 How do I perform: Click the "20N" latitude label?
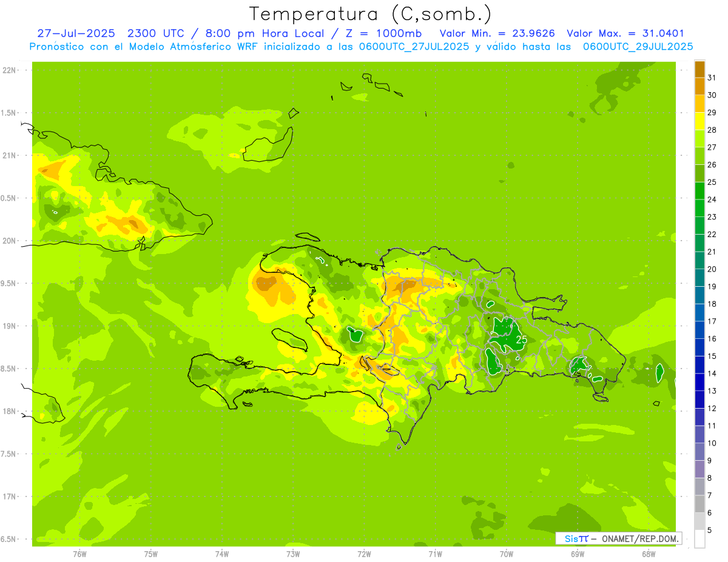coord(9,241)
